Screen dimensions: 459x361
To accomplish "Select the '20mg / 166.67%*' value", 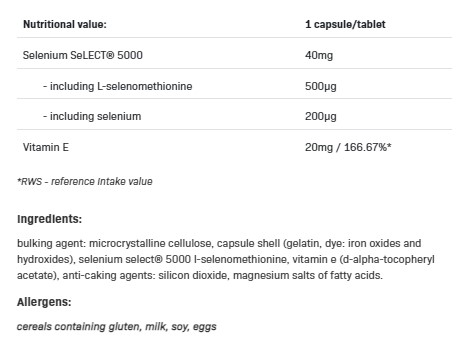I will (x=348, y=147).
